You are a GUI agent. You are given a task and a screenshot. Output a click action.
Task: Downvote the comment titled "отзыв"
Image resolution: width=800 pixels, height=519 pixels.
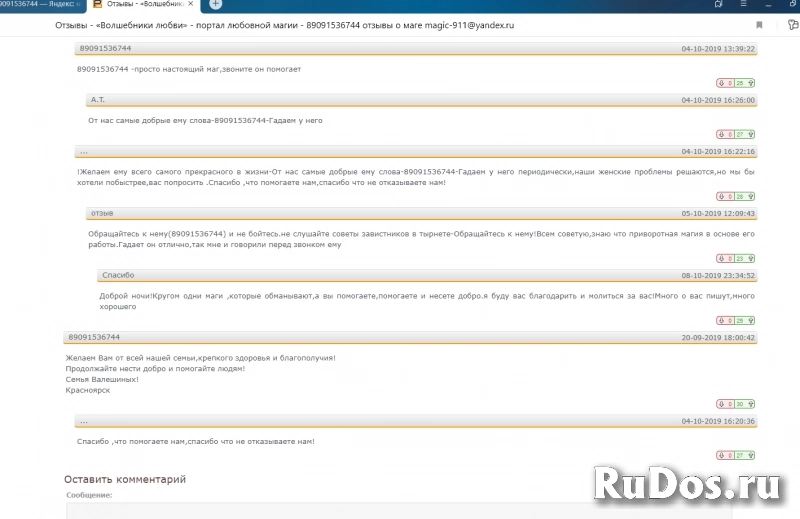point(721,258)
